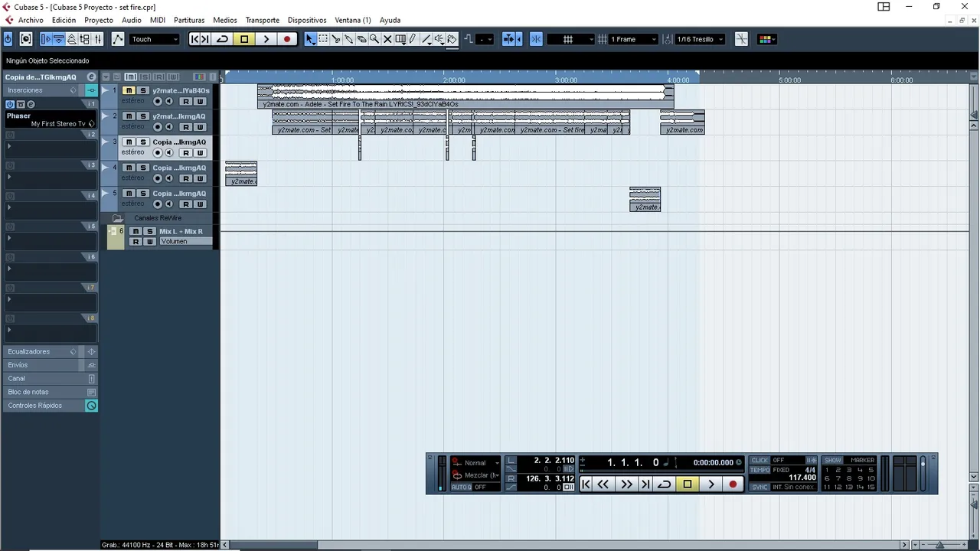Select the Glue tool
Viewport: 980px width, 551px height.
coord(349,39)
